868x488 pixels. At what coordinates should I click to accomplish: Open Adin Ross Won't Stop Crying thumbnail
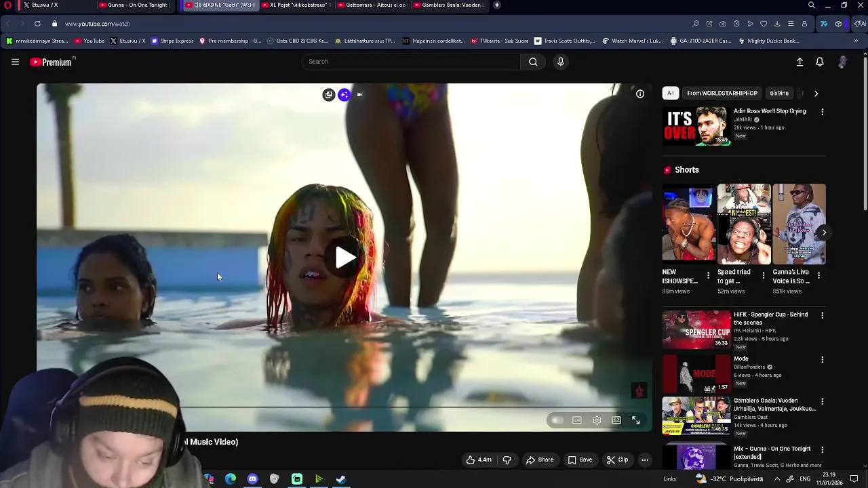696,126
